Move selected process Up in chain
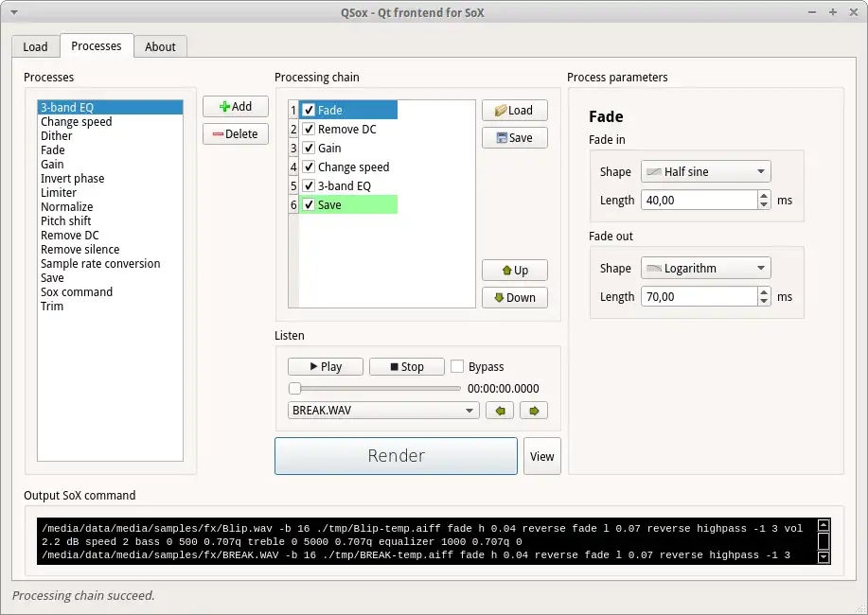 [514, 271]
